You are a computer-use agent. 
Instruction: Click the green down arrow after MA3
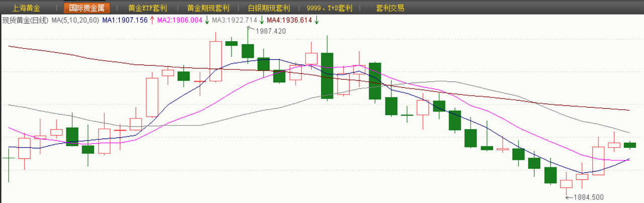pos(262,20)
